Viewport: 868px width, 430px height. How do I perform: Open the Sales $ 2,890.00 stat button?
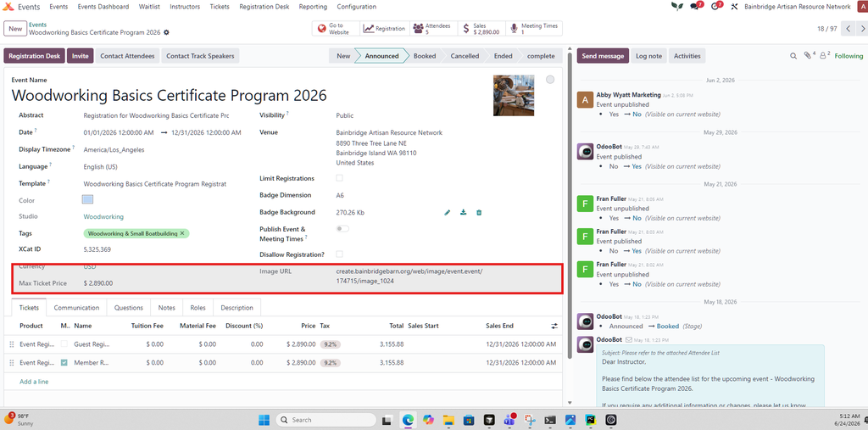point(481,29)
